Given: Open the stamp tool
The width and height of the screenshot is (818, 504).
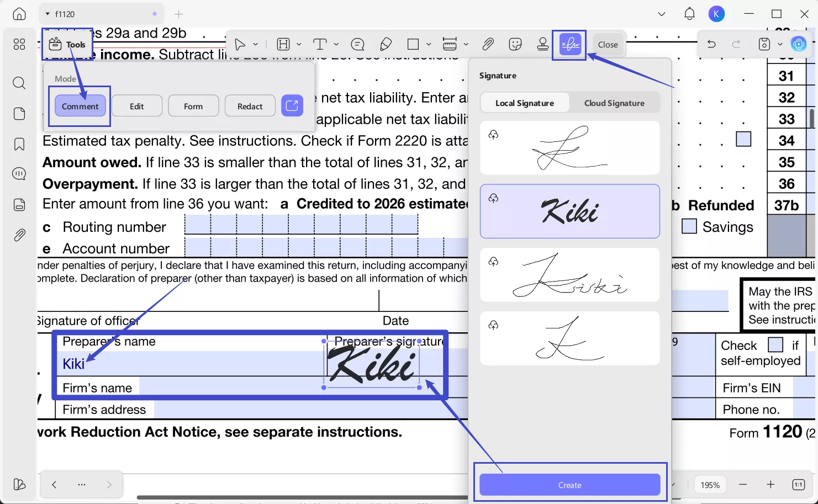Looking at the screenshot, I should (x=542, y=44).
